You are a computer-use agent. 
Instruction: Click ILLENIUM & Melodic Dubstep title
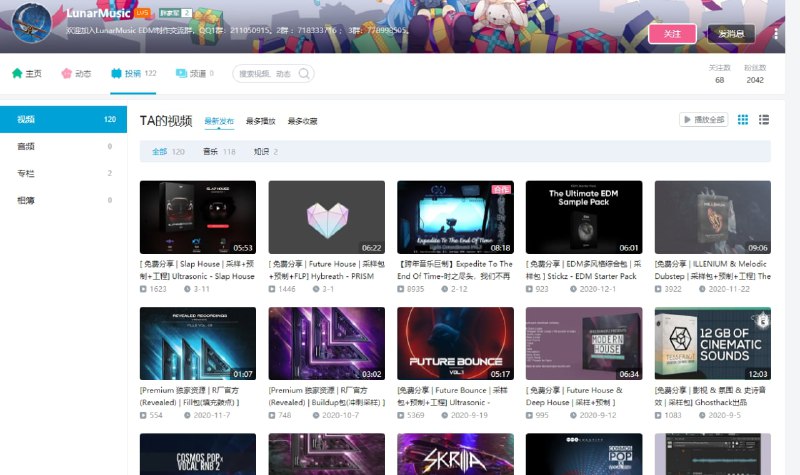pos(713,270)
